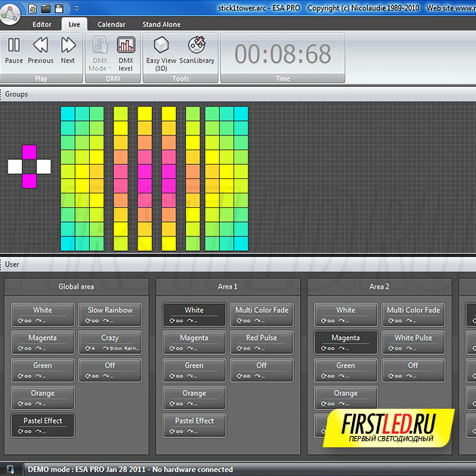Toggle the White scene in Area 1

[194, 314]
